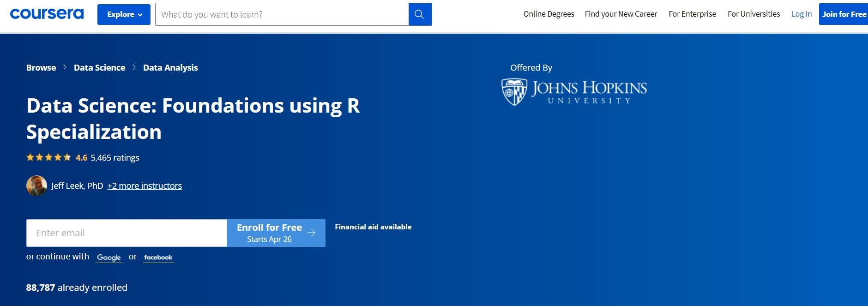Open the Explore dropdown menu
This screenshot has width=868, height=306.
click(x=124, y=14)
